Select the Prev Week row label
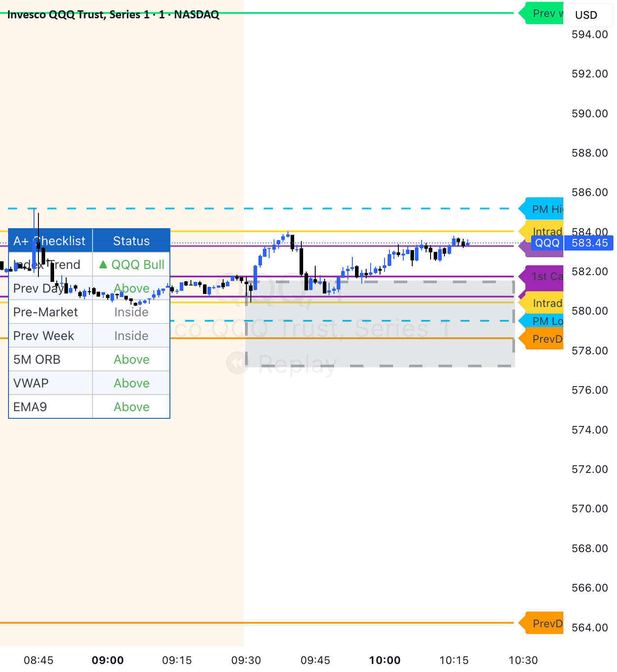 coord(51,336)
